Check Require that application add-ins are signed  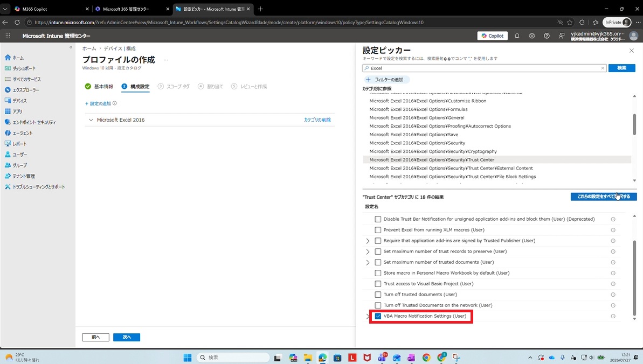(x=378, y=241)
